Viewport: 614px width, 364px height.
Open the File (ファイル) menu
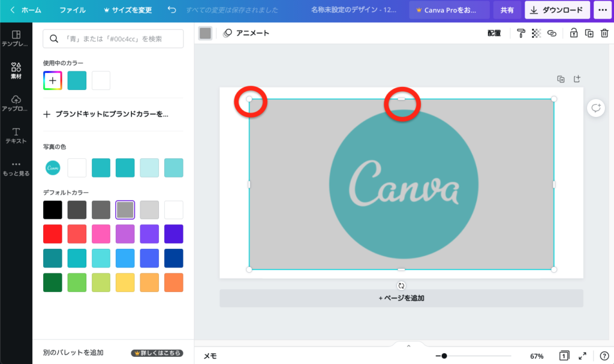tap(73, 10)
